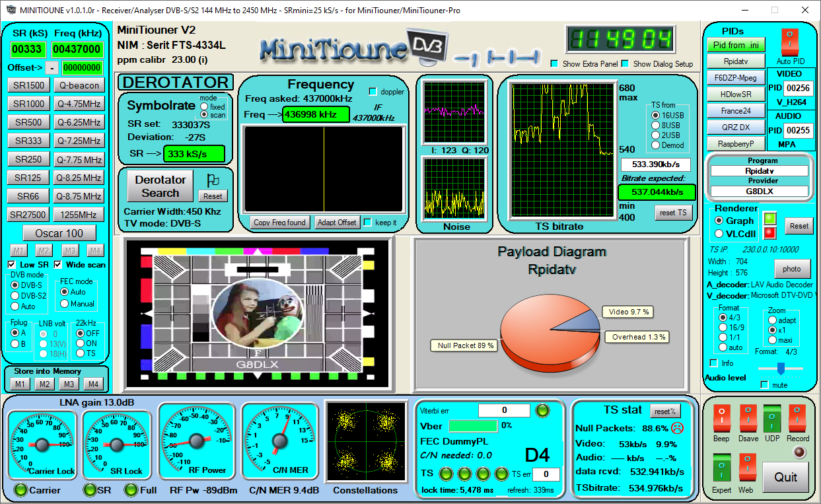This screenshot has width=821, height=504.
Task: Click the Carrier lock LED indicator
Action: [21, 489]
